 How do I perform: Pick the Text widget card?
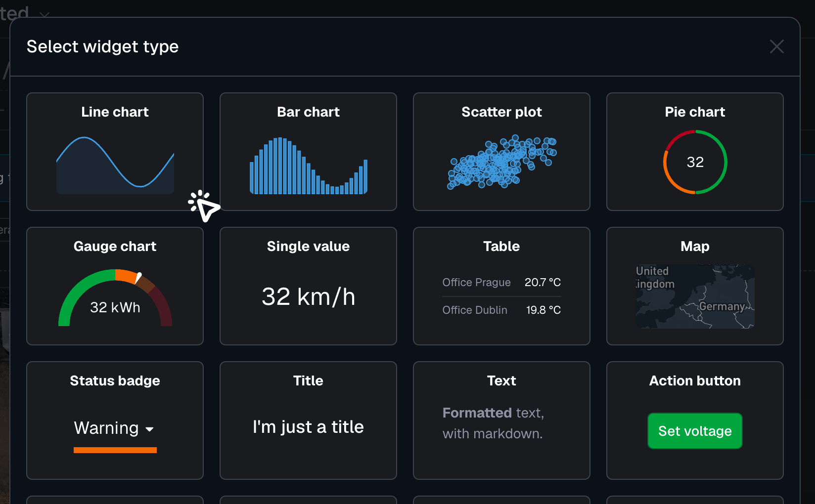point(501,420)
